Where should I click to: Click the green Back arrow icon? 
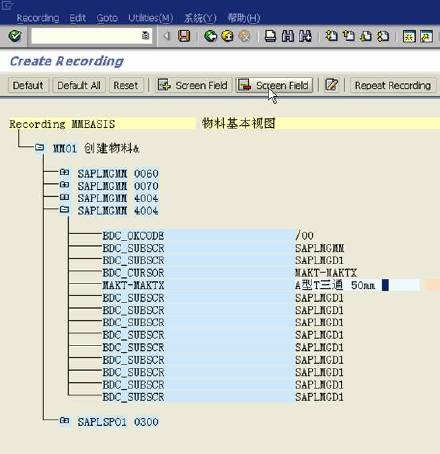(x=211, y=36)
